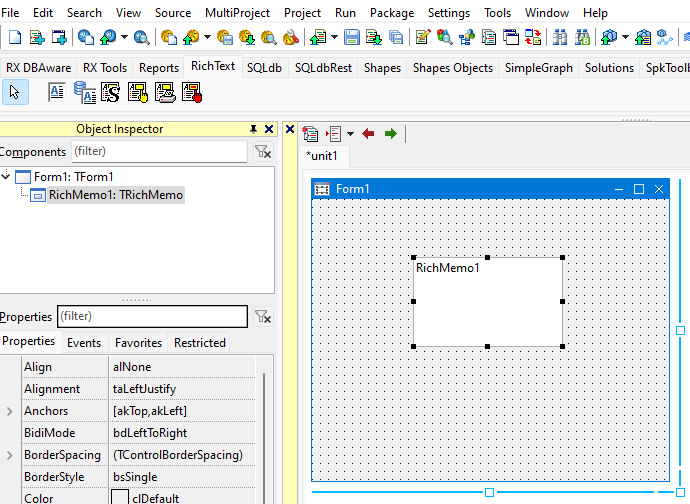690x504 pixels.
Task: Open the Shapes component palette tab
Action: point(382,68)
